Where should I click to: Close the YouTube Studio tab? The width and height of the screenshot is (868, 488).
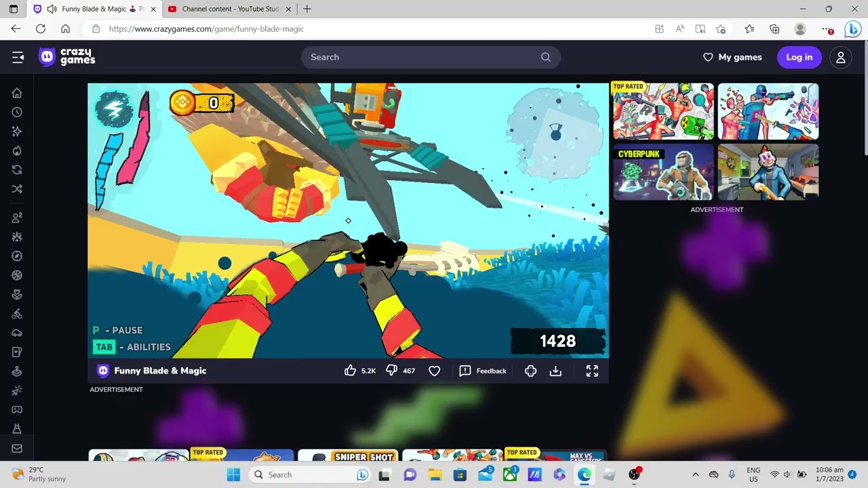tap(288, 9)
